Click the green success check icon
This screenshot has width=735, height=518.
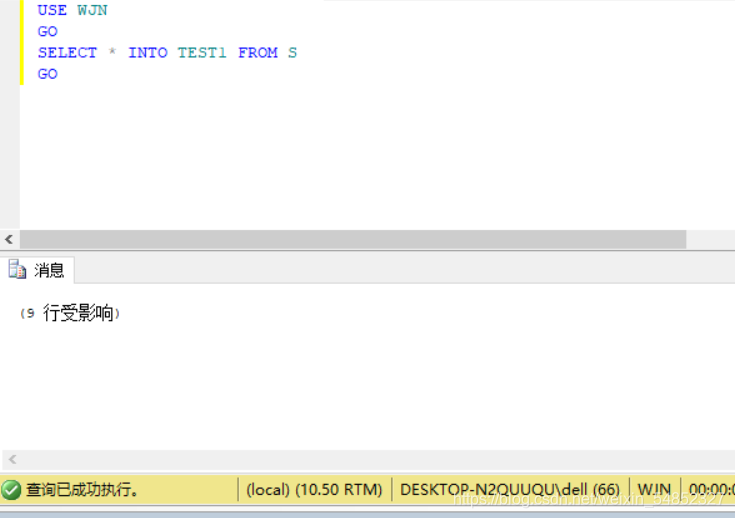pos(11,490)
